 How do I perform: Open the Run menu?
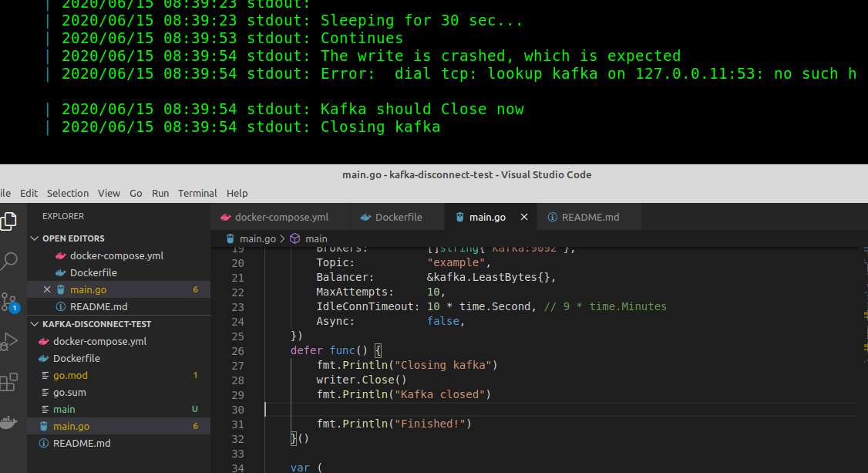point(160,194)
